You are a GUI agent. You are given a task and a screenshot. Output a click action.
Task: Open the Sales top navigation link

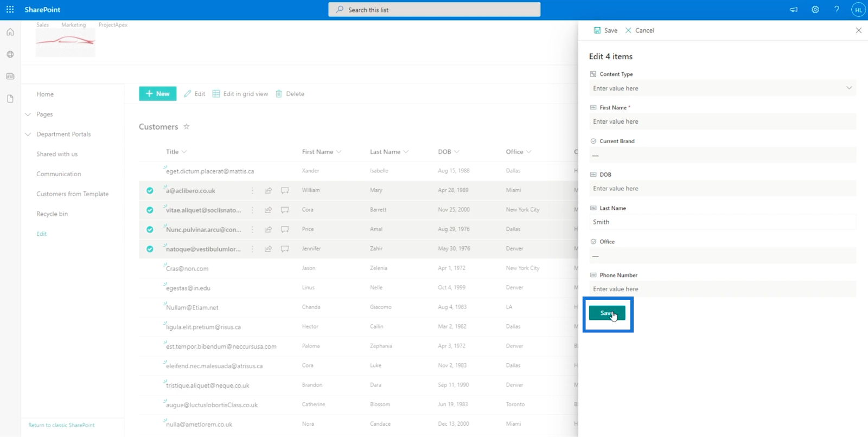(43, 25)
